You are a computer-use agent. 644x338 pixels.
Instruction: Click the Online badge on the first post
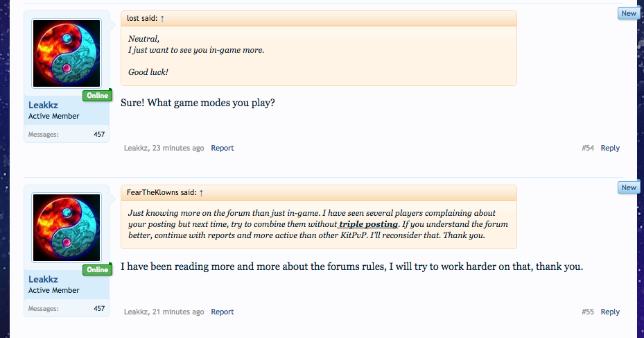click(x=97, y=95)
